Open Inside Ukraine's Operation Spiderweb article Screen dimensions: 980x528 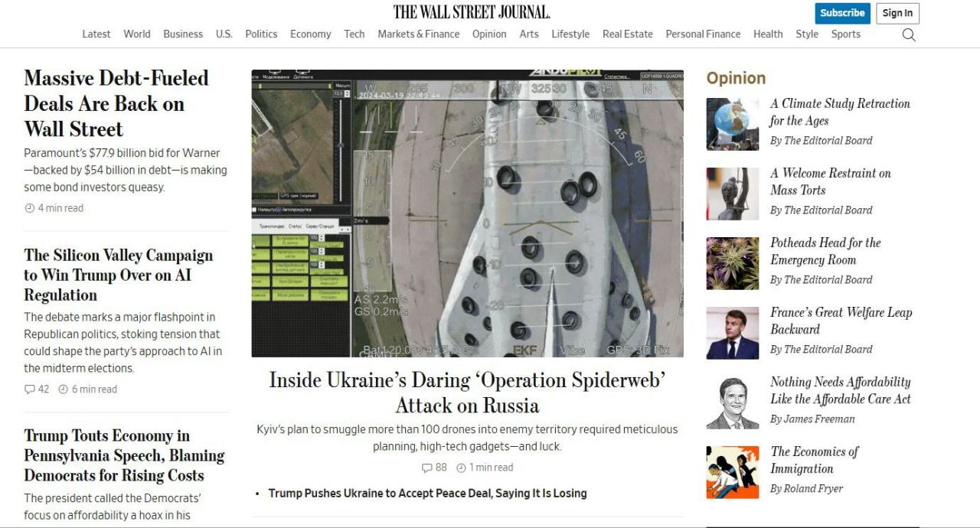(x=467, y=393)
